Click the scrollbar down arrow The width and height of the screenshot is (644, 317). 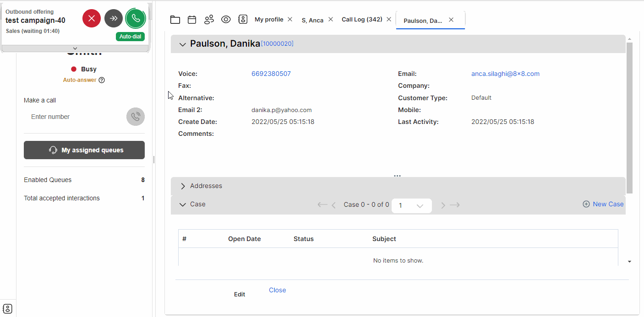pyautogui.click(x=629, y=262)
